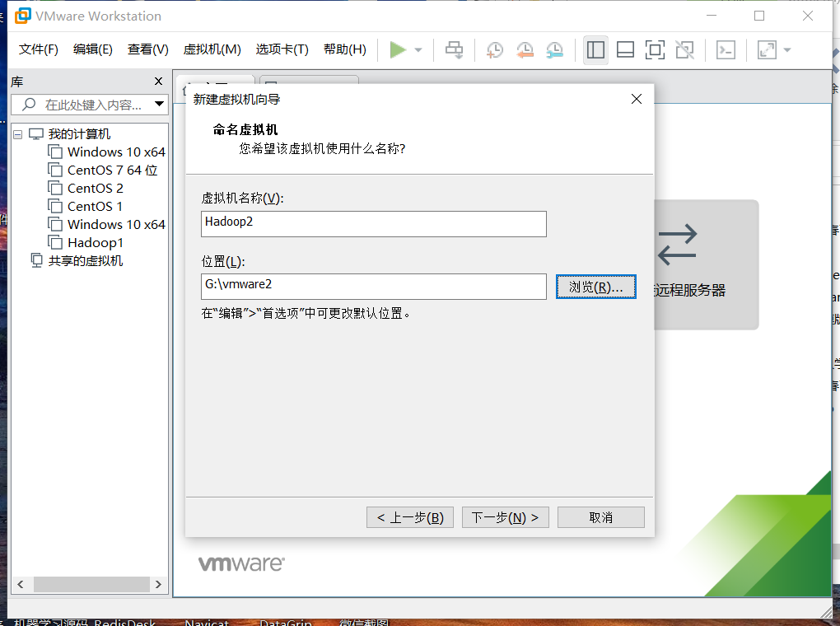Click the Send Ctrl+Alt+Del toolbar icon
This screenshot has width=840, height=626.
tap(455, 50)
